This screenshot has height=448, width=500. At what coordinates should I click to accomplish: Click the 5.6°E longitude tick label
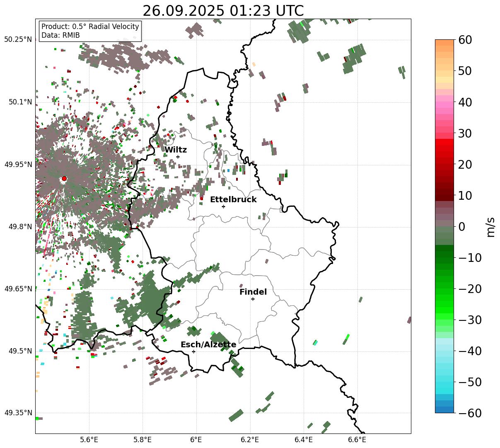(x=89, y=439)
